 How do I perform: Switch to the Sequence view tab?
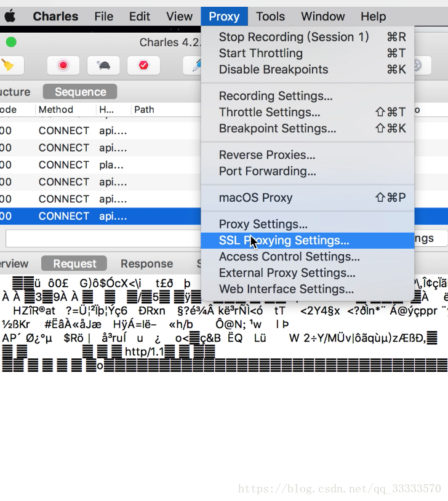tap(80, 92)
